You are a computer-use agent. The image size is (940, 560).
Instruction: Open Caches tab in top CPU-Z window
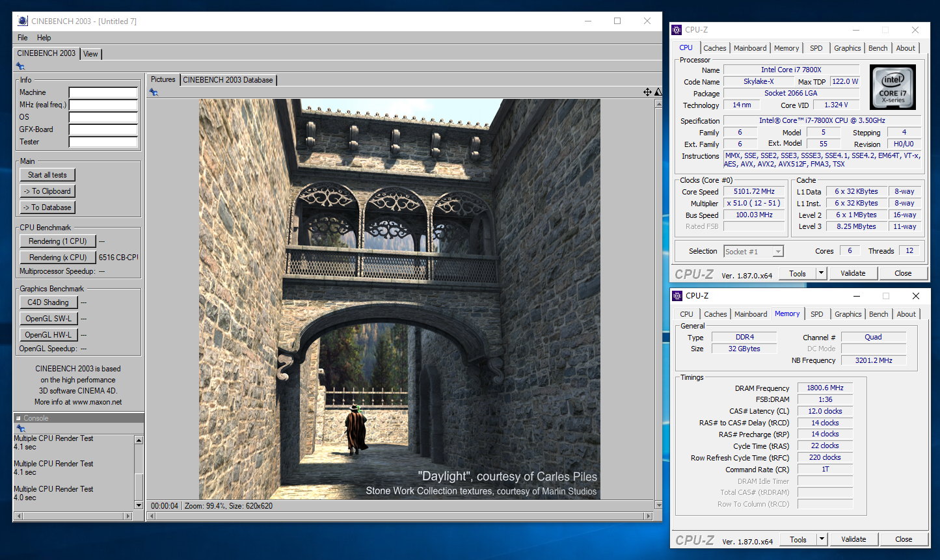[715, 48]
